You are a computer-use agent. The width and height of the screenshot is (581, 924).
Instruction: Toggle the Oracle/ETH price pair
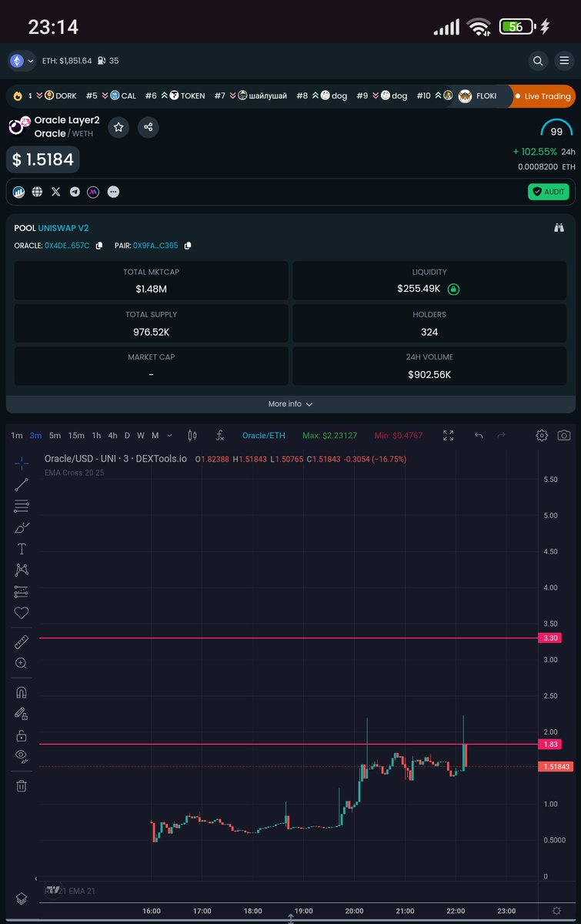pyautogui.click(x=264, y=436)
